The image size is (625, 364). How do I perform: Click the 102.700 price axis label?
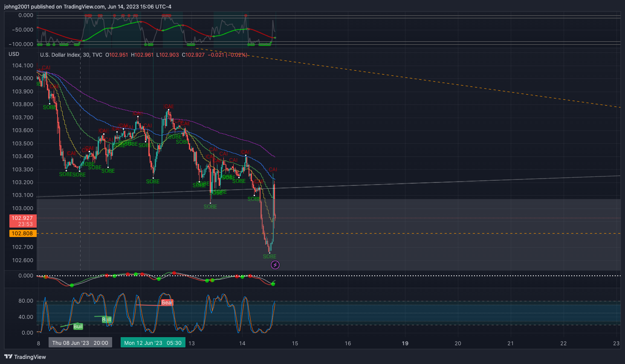23,247
